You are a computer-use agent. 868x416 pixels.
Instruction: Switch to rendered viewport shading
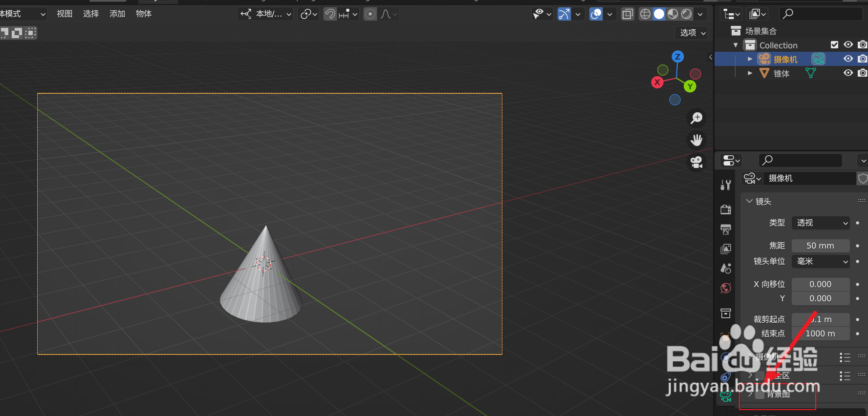pyautogui.click(x=687, y=14)
